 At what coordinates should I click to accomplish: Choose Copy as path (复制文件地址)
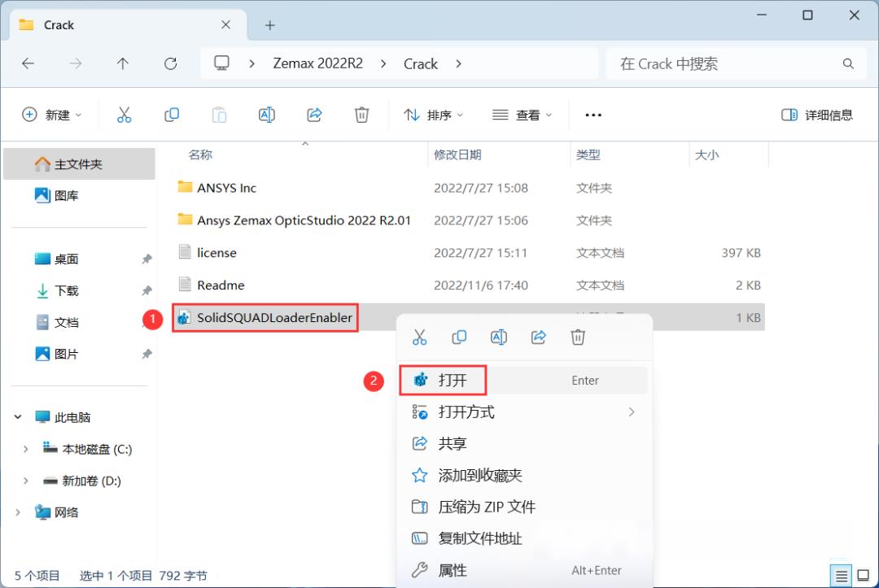coord(523,538)
